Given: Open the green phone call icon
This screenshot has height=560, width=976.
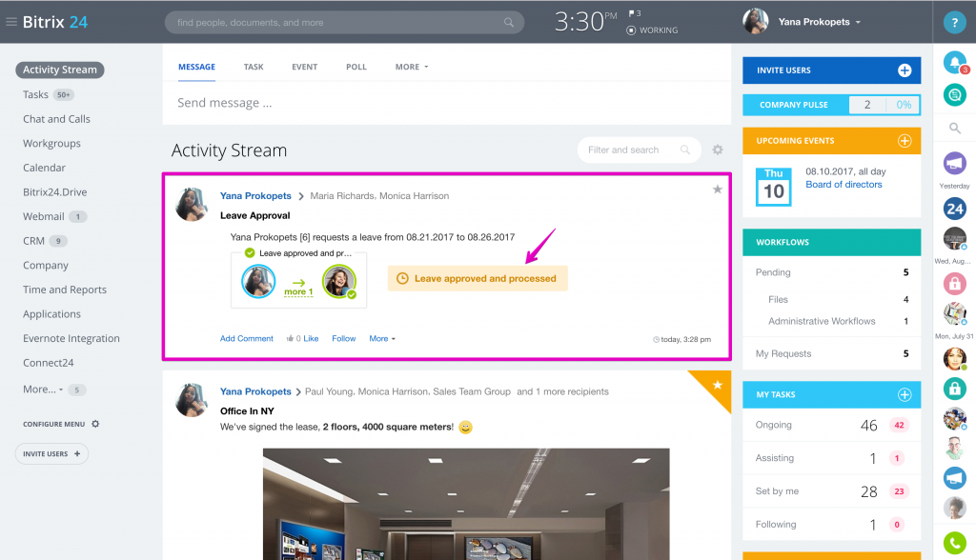Looking at the screenshot, I should (x=955, y=543).
